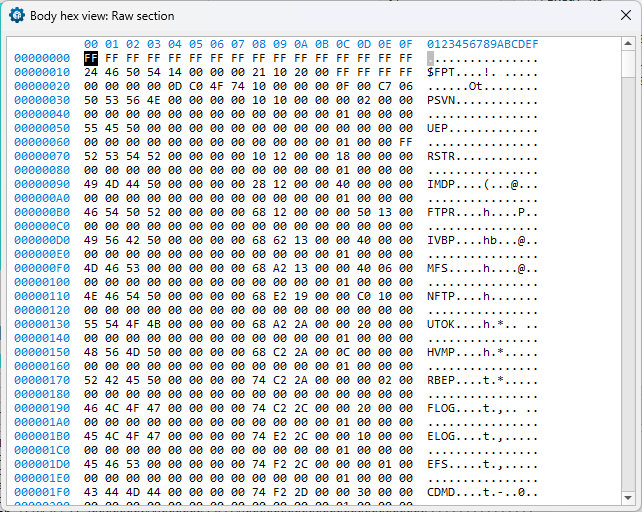Click offset address 000000D0
The image size is (642, 512).
42,240
